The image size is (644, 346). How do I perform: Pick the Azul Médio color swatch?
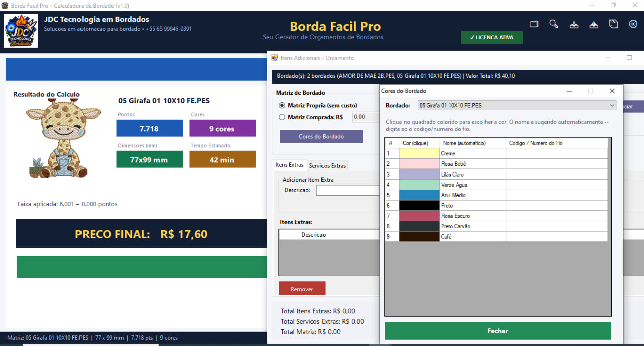tap(419, 195)
